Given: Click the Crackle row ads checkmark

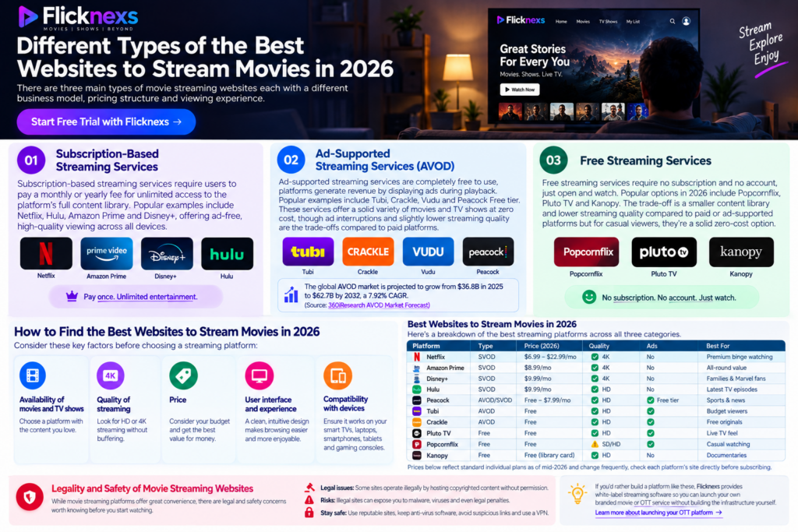Looking at the screenshot, I should tap(651, 422).
